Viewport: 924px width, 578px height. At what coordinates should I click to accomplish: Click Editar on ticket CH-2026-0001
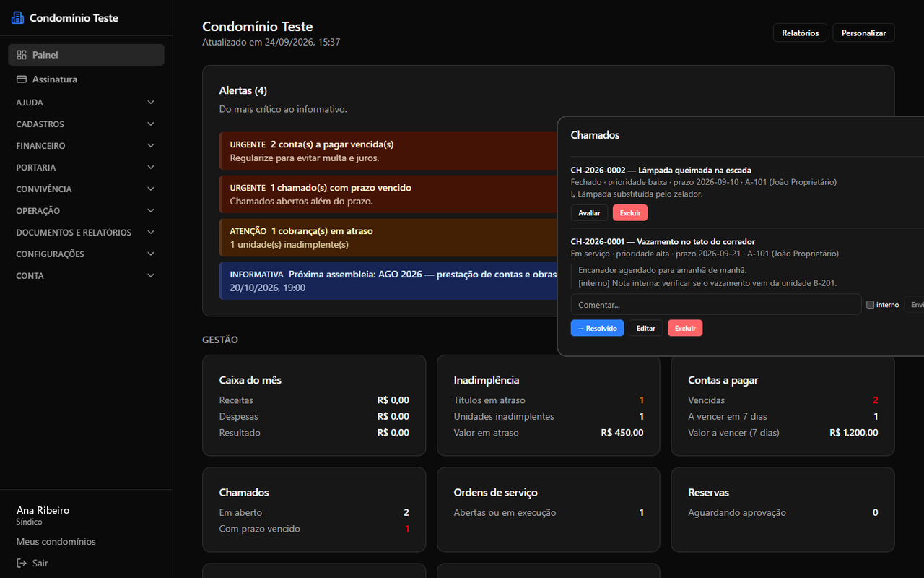point(646,328)
